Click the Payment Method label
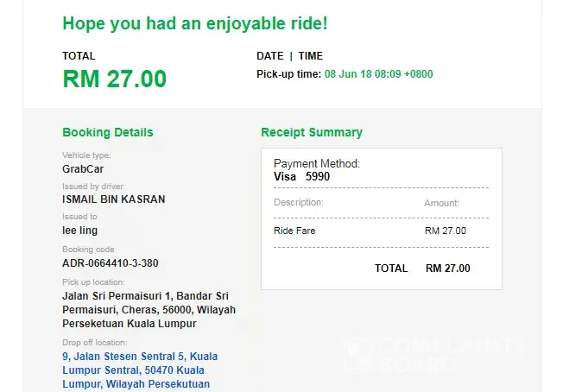Screen dimensions: 569x392 coord(317,163)
